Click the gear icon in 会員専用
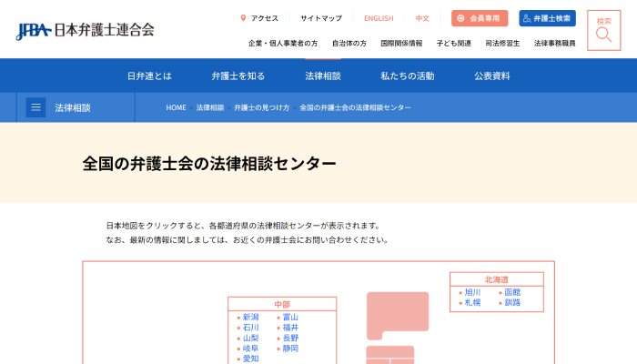637x364 pixels. [x=460, y=18]
